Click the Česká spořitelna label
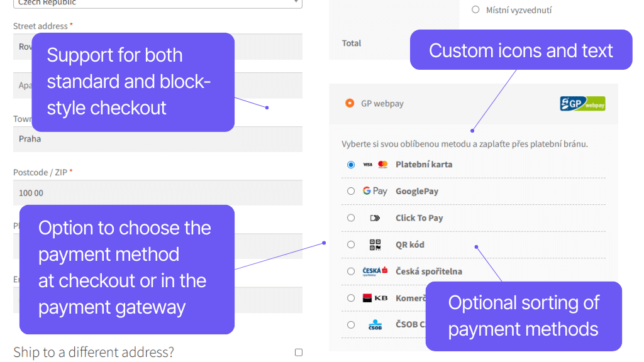Image resolution: width=644 pixels, height=362 pixels. [429, 271]
